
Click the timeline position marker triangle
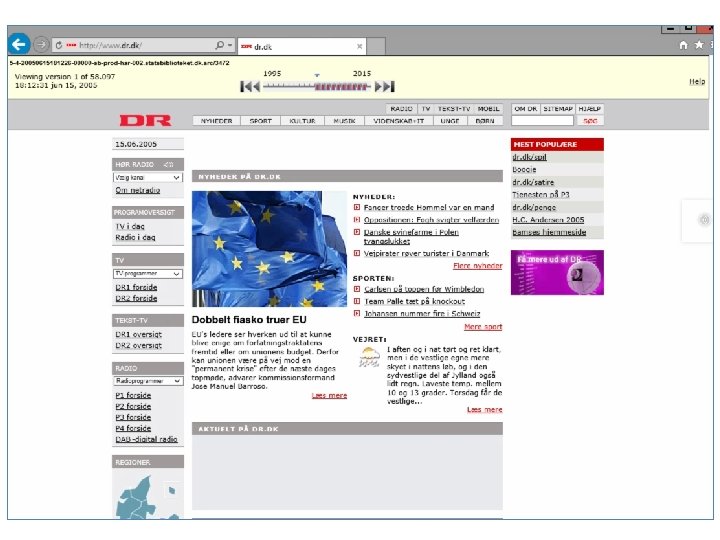[x=317, y=75]
